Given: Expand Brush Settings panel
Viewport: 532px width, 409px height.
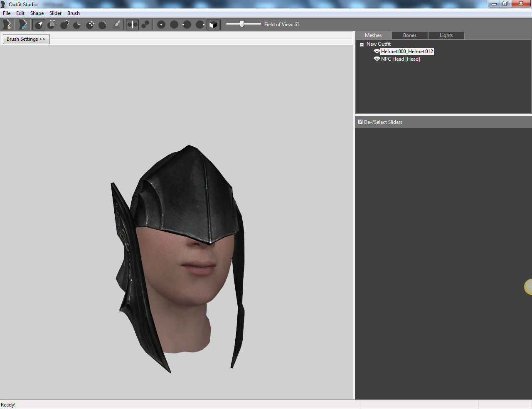Looking at the screenshot, I should (x=26, y=39).
